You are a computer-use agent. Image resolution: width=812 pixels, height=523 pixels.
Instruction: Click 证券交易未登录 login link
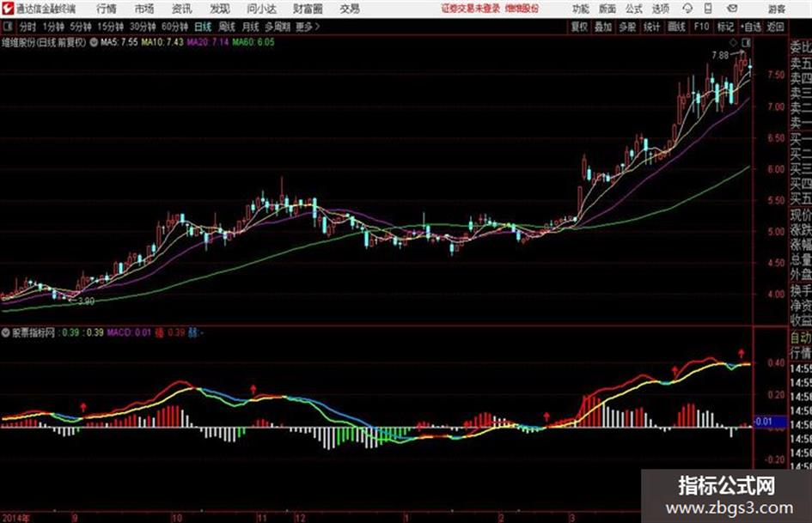click(471, 9)
